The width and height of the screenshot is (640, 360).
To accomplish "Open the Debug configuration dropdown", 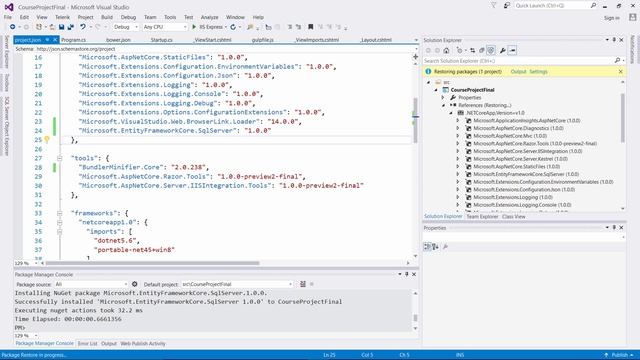I will pos(126,27).
